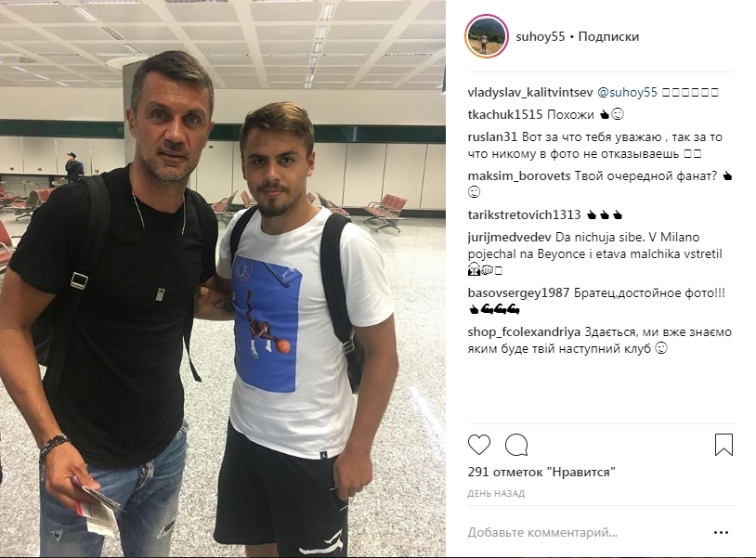Save post with the bookmark icon
Image resolution: width=756 pixels, height=558 pixels.
click(723, 445)
